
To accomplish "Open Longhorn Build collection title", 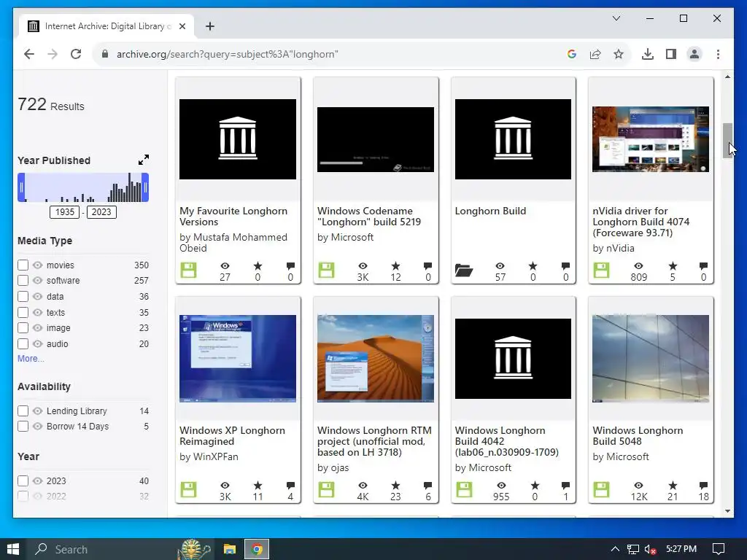I will click(490, 211).
